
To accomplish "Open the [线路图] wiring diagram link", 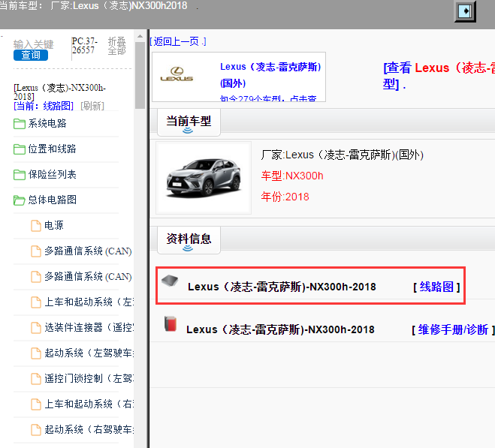I will [436, 287].
